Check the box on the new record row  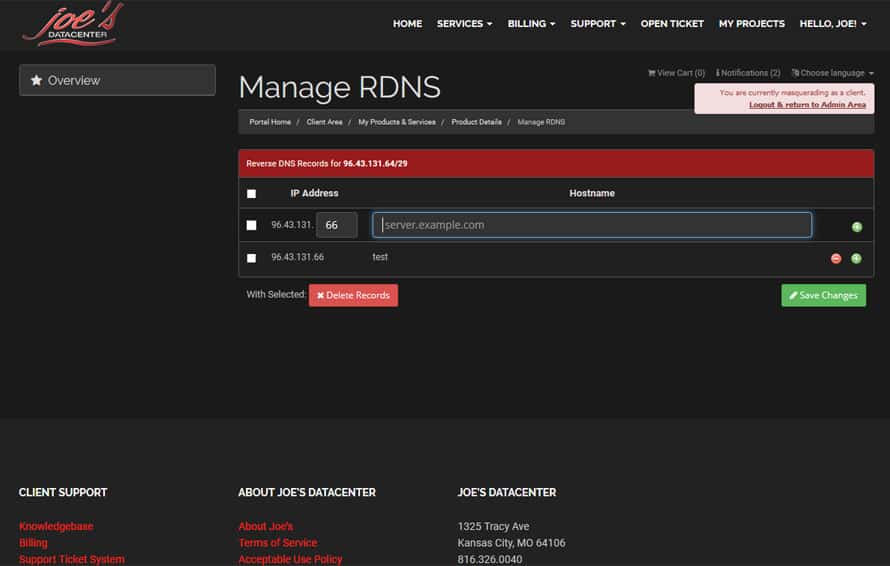pos(251,225)
